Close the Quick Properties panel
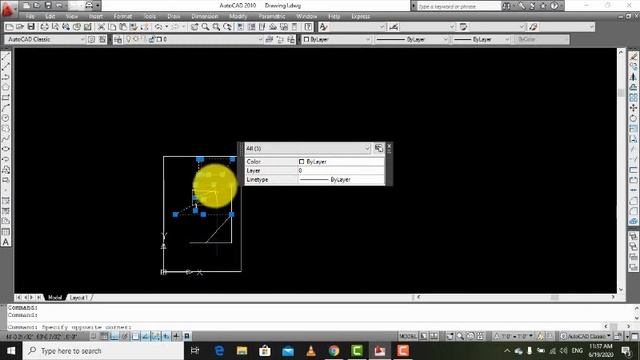 (x=389, y=145)
